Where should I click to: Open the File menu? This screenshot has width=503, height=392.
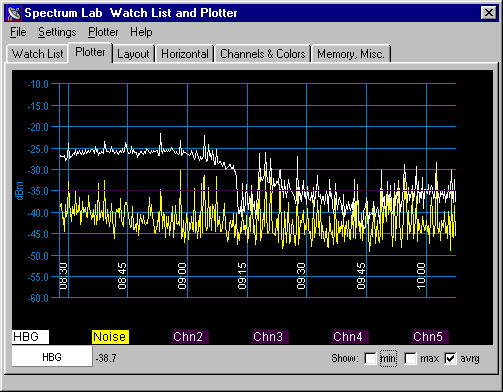point(18,32)
